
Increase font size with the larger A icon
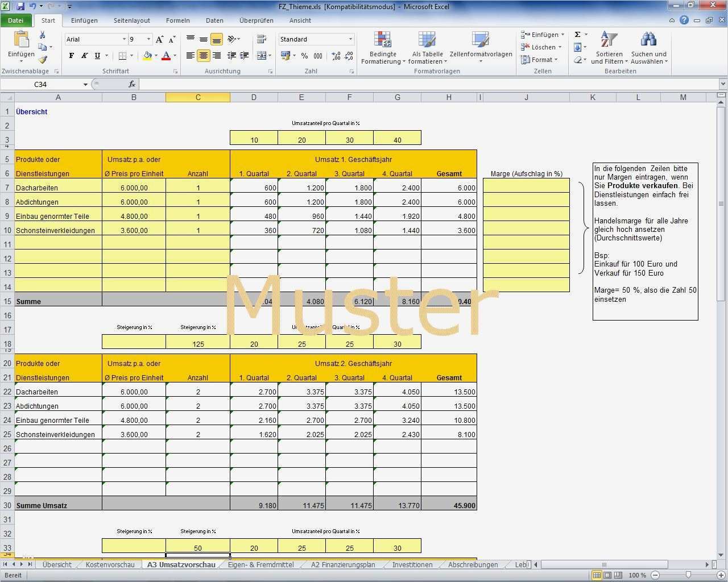click(x=160, y=39)
